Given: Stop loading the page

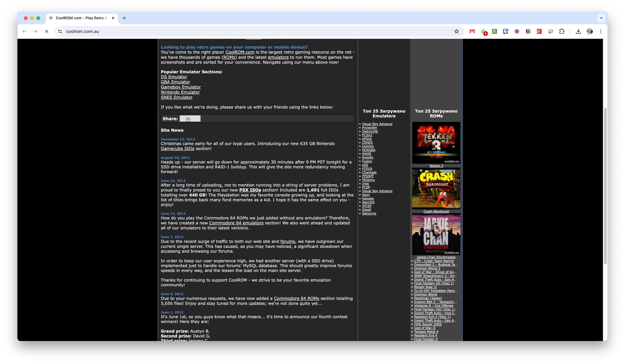Looking at the screenshot, I should [x=46, y=31].
